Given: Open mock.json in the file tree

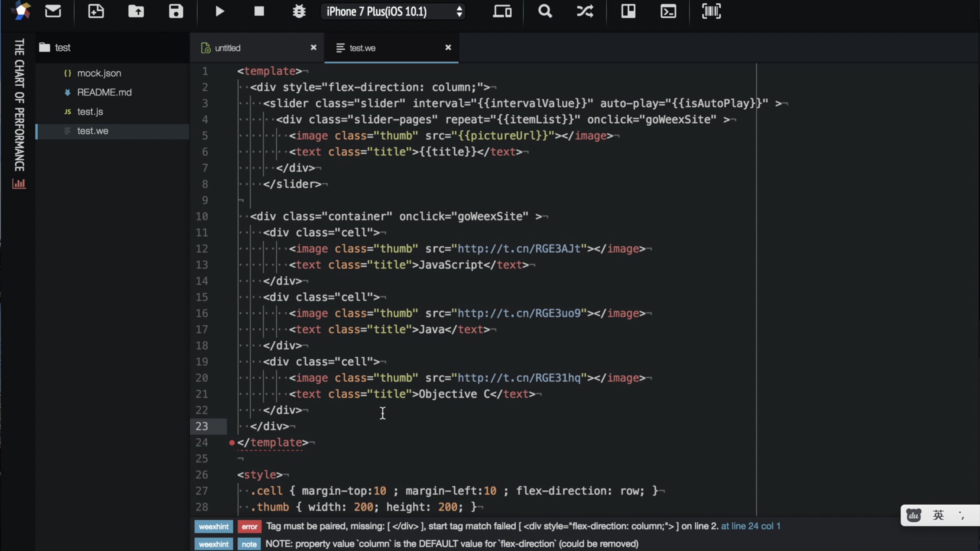Looking at the screenshot, I should [99, 73].
